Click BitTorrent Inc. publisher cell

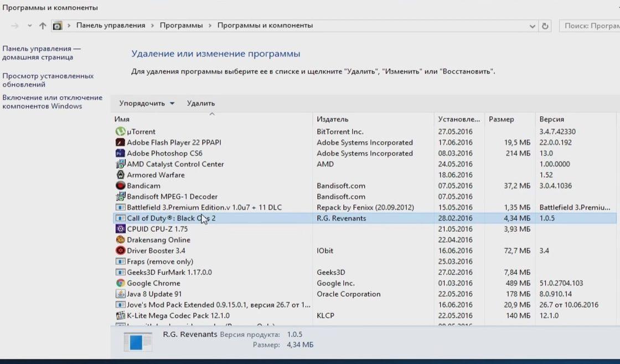tap(340, 132)
